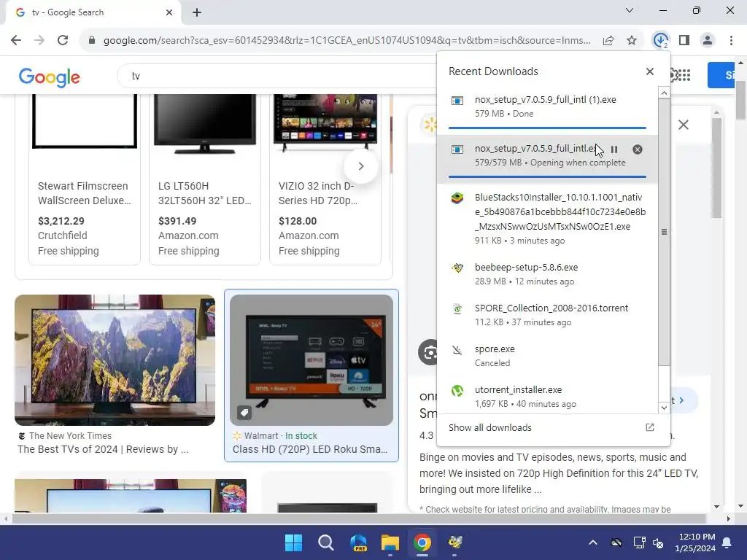The image size is (747, 560).
Task: Click the downloads list scrollbar thumb
Action: [664, 233]
